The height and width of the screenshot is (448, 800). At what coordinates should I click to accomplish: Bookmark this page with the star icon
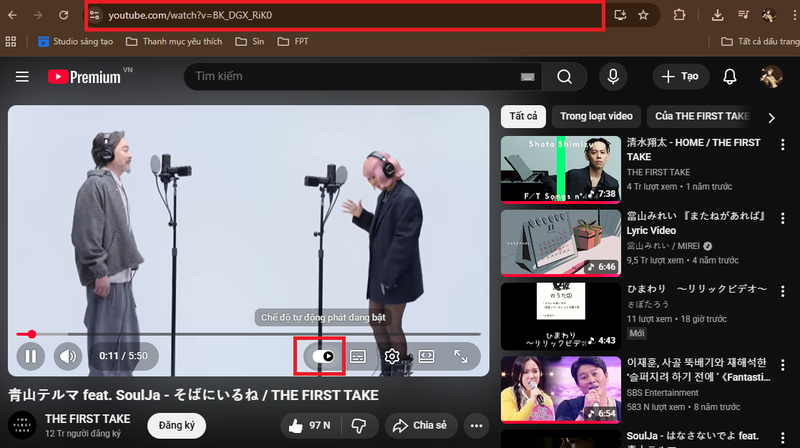coord(643,15)
